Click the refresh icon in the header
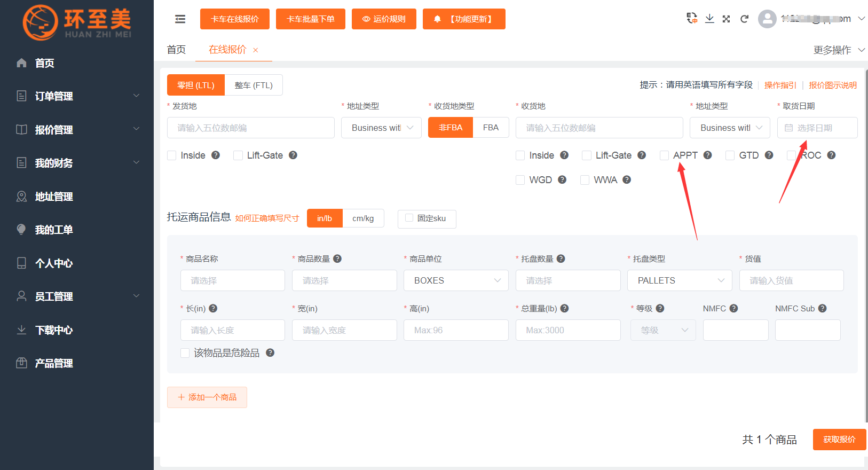This screenshot has width=868, height=470. [744, 19]
